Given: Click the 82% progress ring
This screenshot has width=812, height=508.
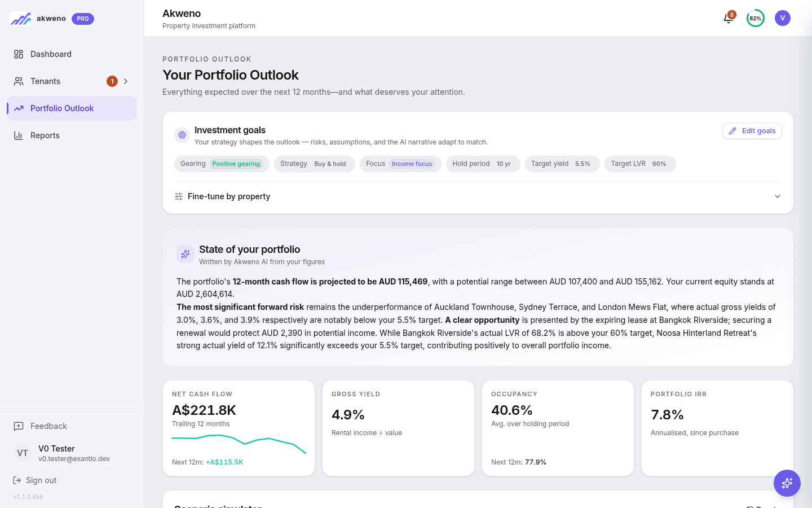Looking at the screenshot, I should (756, 18).
